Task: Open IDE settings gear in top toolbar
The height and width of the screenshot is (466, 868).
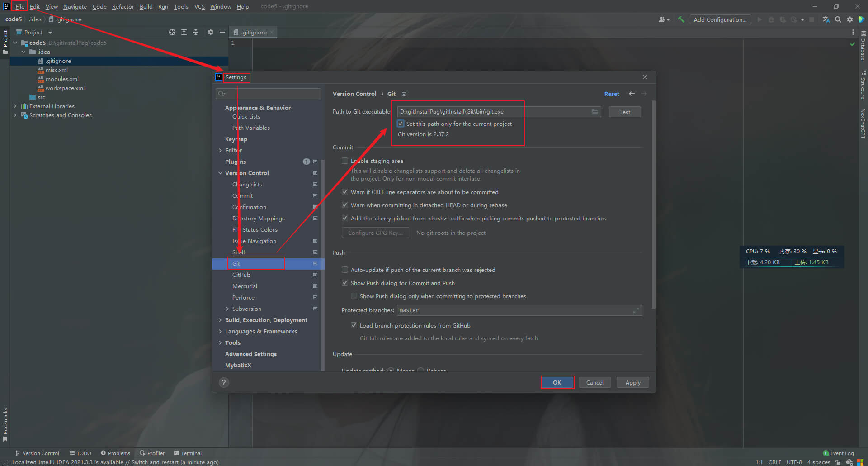Action: [850, 19]
